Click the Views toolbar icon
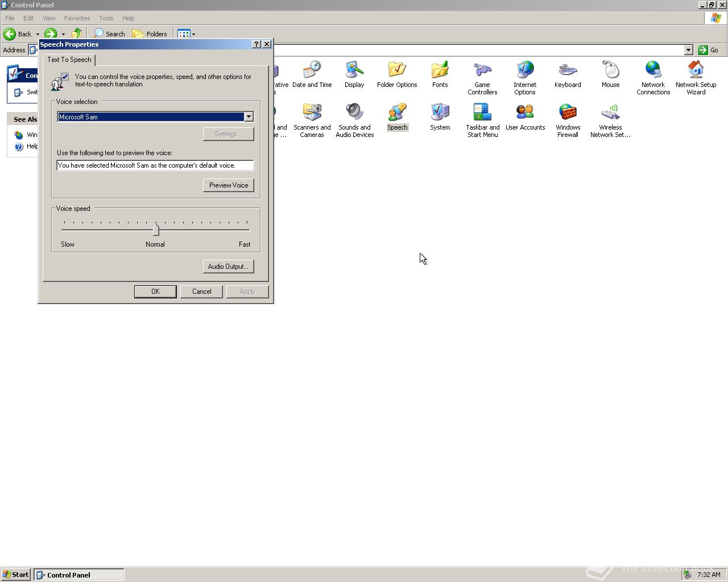This screenshot has width=728, height=582. 183,34
